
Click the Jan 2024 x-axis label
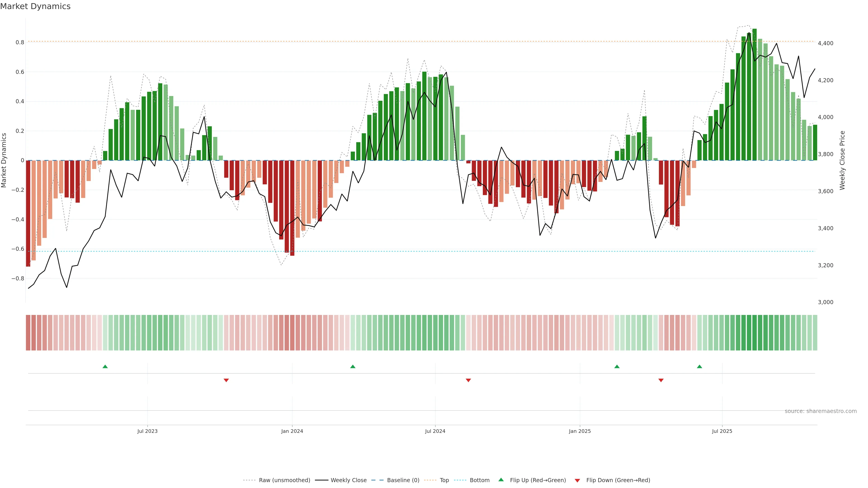(292, 431)
